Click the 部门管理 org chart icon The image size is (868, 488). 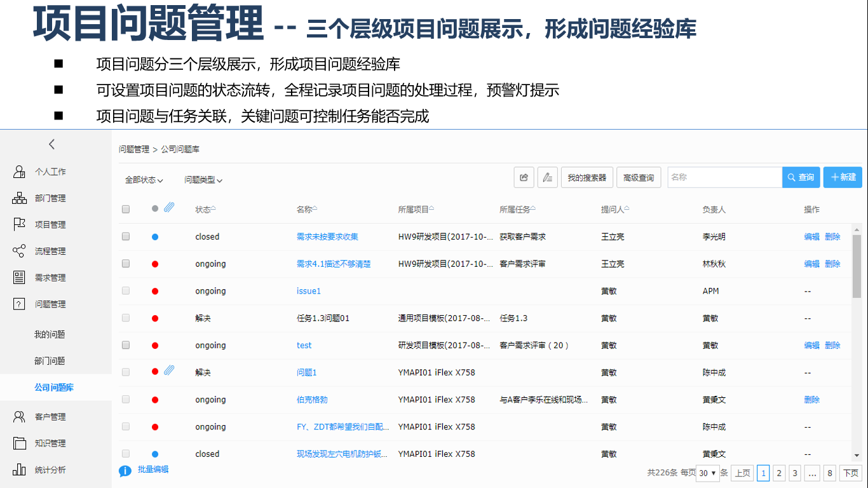(x=19, y=198)
